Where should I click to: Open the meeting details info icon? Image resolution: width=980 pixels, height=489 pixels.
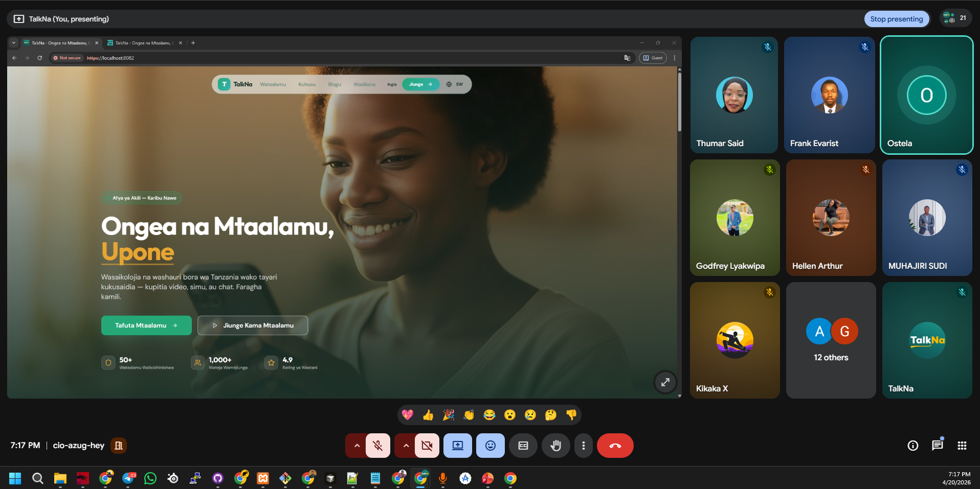pyautogui.click(x=912, y=446)
